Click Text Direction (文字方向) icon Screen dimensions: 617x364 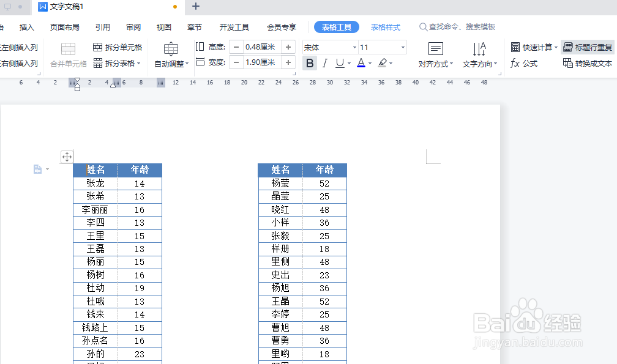point(481,54)
